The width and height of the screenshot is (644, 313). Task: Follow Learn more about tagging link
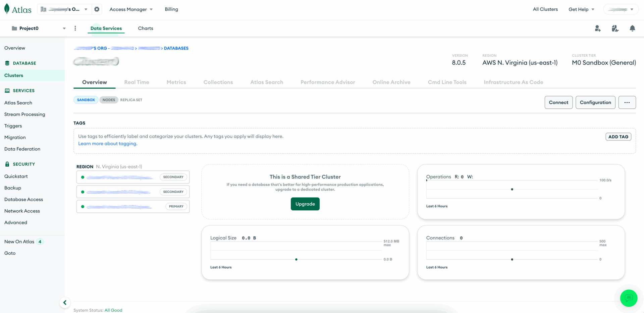108,144
